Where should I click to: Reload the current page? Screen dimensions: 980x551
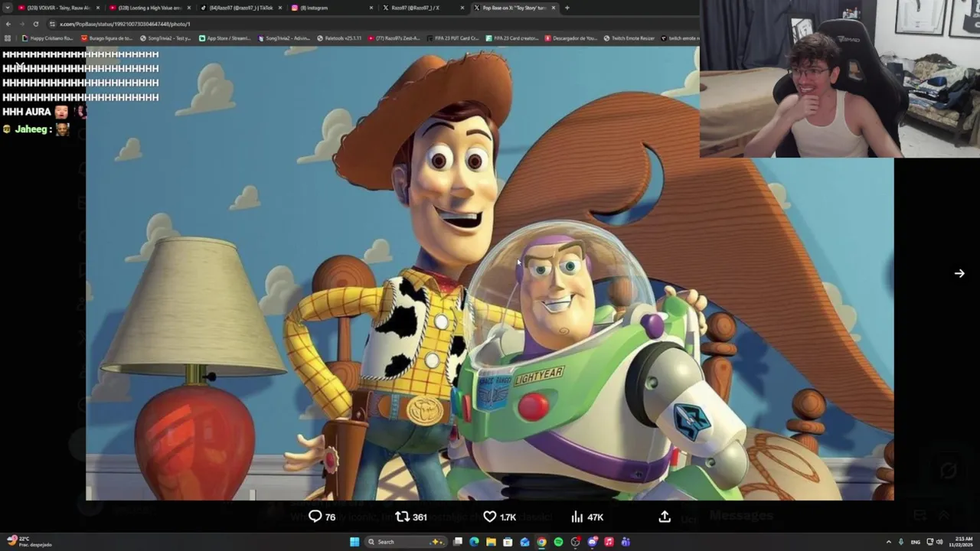coord(35,24)
